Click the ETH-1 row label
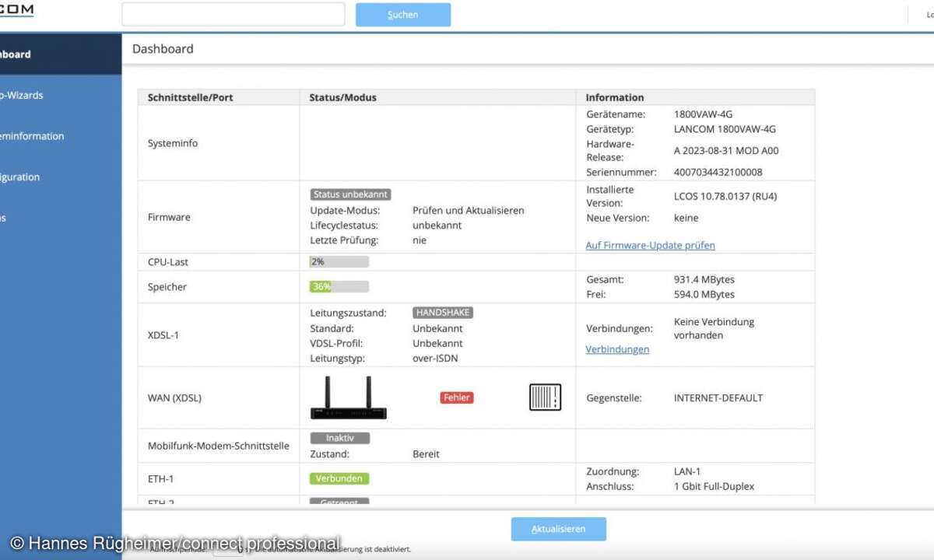 [x=161, y=479]
